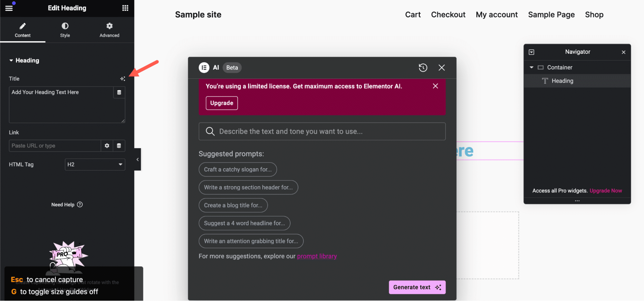
Task: Open the Link settings gear icon
Action: click(107, 146)
